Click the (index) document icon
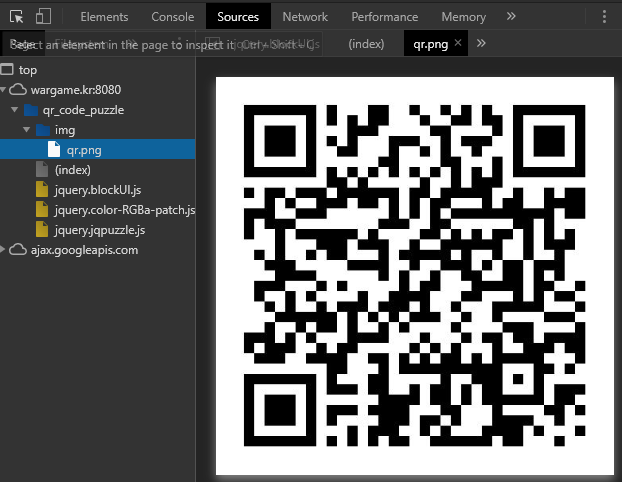The width and height of the screenshot is (622, 482). tap(42, 169)
